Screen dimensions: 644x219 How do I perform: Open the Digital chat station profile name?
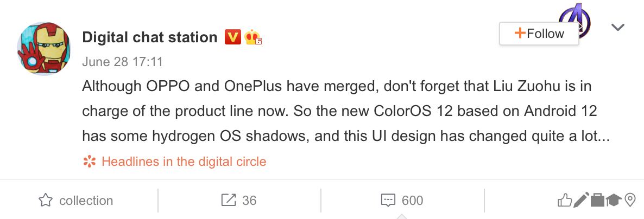(149, 37)
